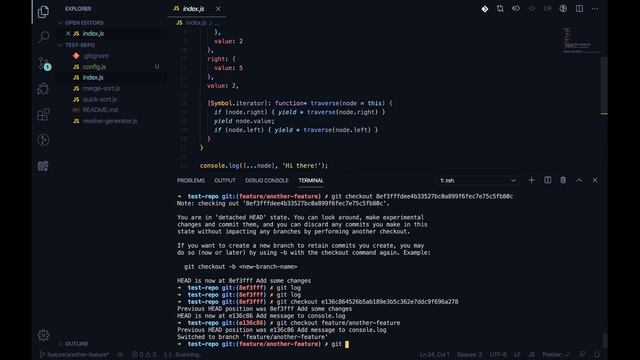Change indentation via Spaces: 2

469,355
